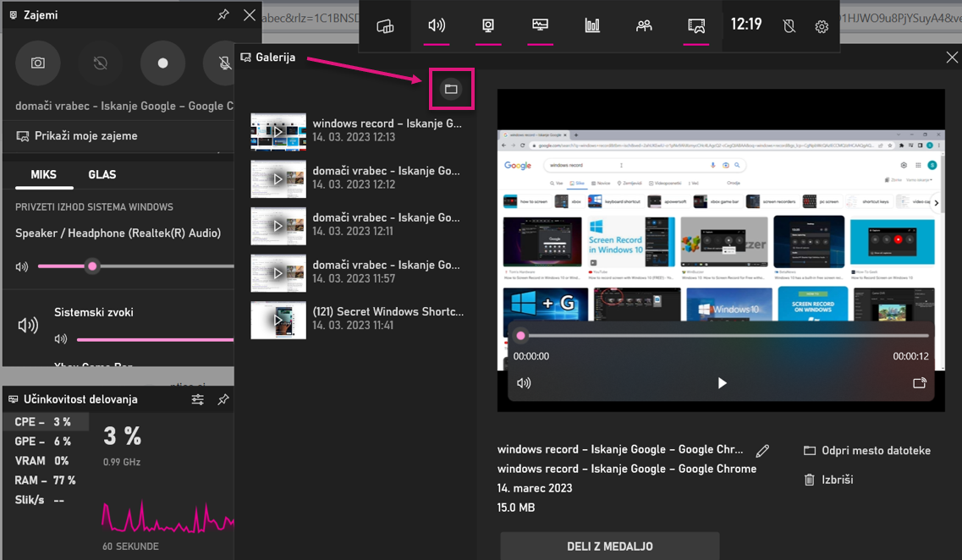Screen dimensions: 962x560
Task: Click DELI Z MEDALJO button
Action: point(610,546)
